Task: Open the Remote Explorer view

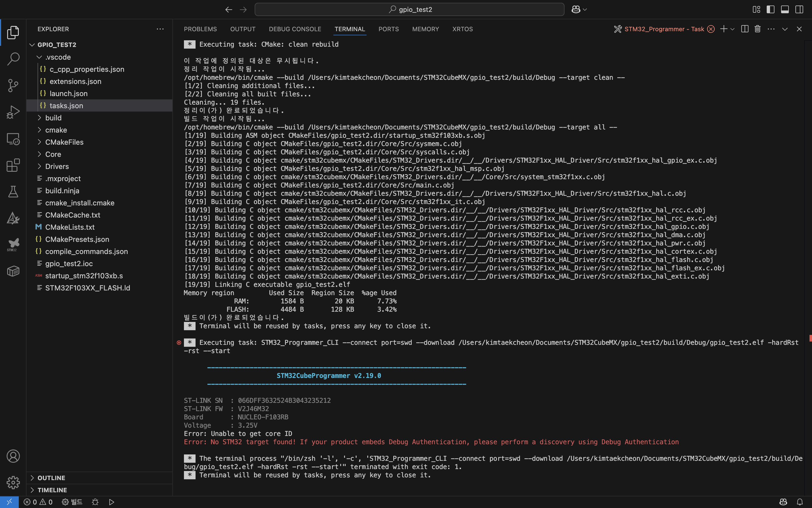Action: (13, 139)
